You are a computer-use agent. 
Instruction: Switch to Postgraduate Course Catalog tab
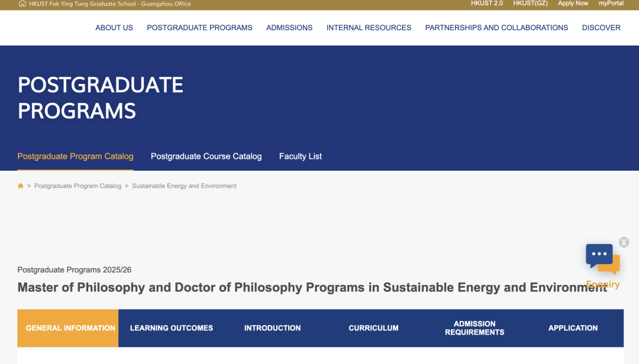point(206,157)
